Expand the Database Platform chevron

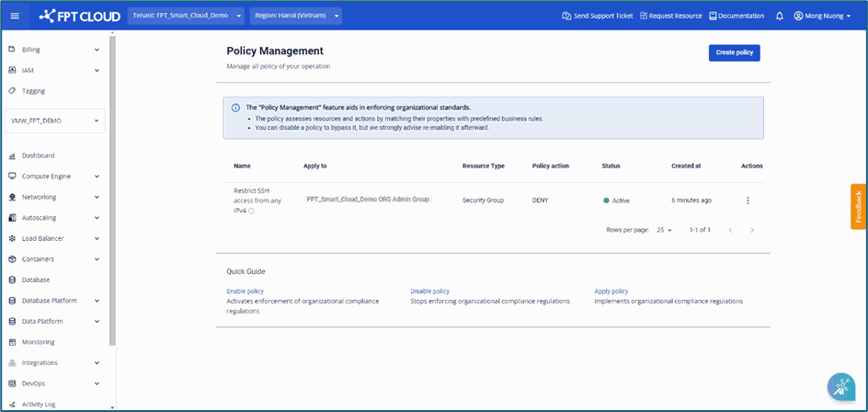point(97,301)
